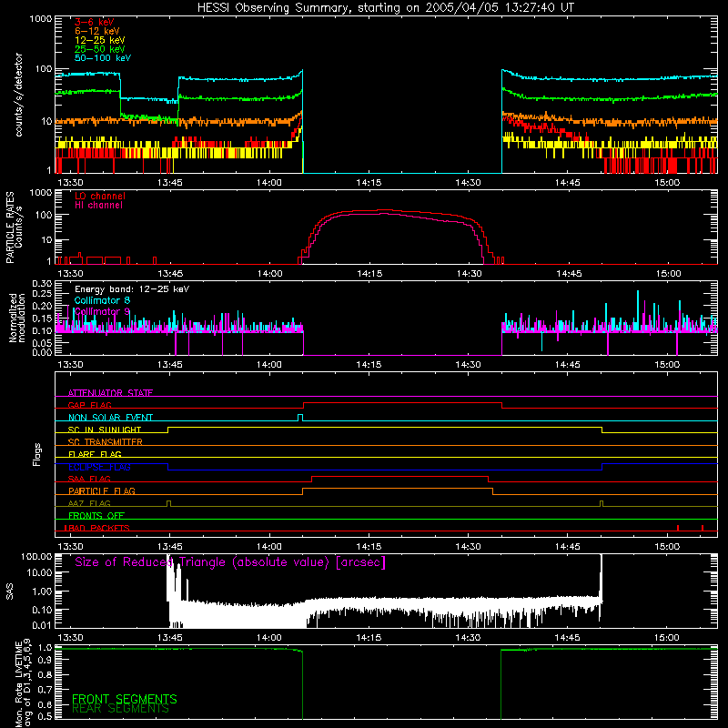The height and width of the screenshot is (728, 728).
Task: Click the ATTENUATOR STATE flag label
Action: pos(110,393)
